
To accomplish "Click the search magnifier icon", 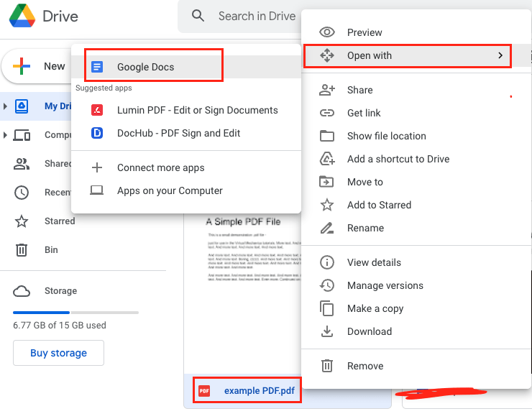I will coord(198,16).
